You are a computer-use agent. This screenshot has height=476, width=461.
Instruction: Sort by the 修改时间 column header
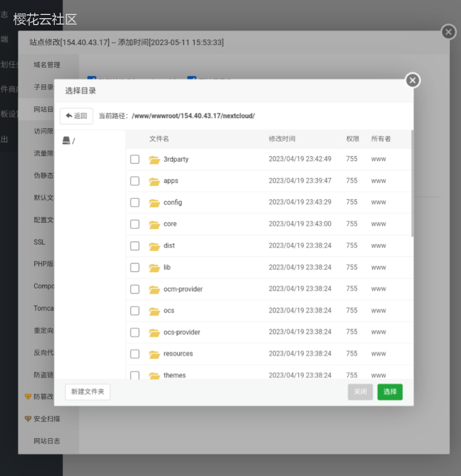pyautogui.click(x=282, y=139)
